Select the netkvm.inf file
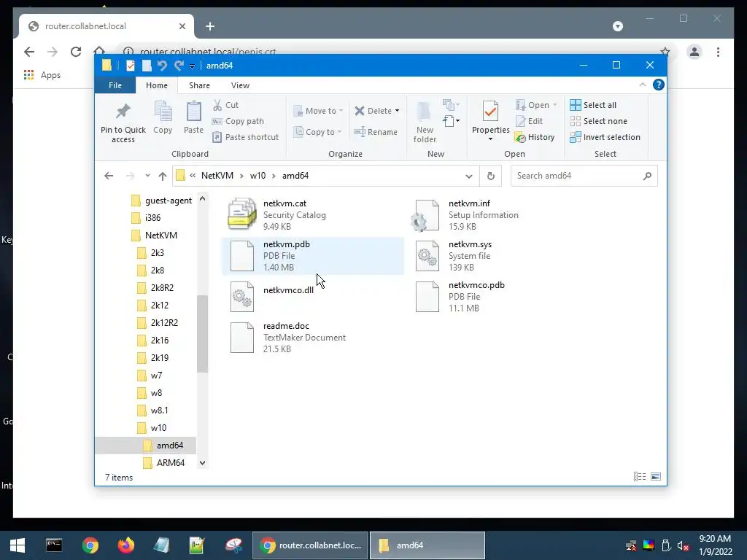 498,215
